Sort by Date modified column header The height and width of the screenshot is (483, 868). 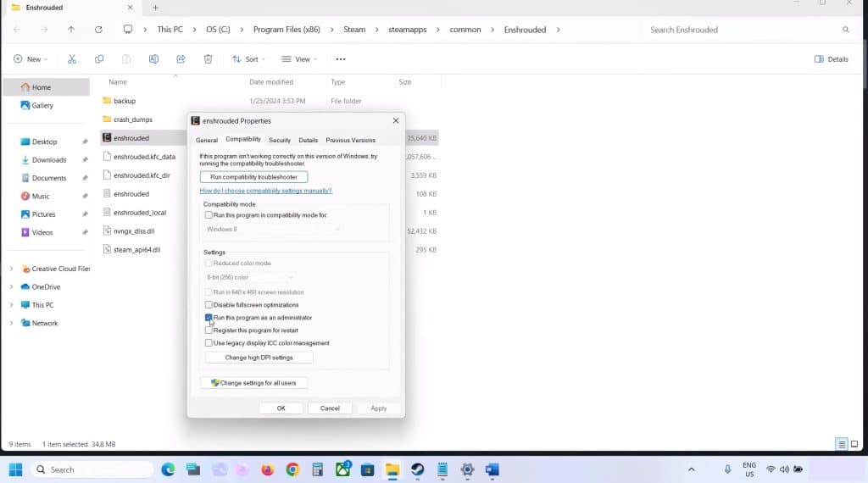click(x=271, y=82)
